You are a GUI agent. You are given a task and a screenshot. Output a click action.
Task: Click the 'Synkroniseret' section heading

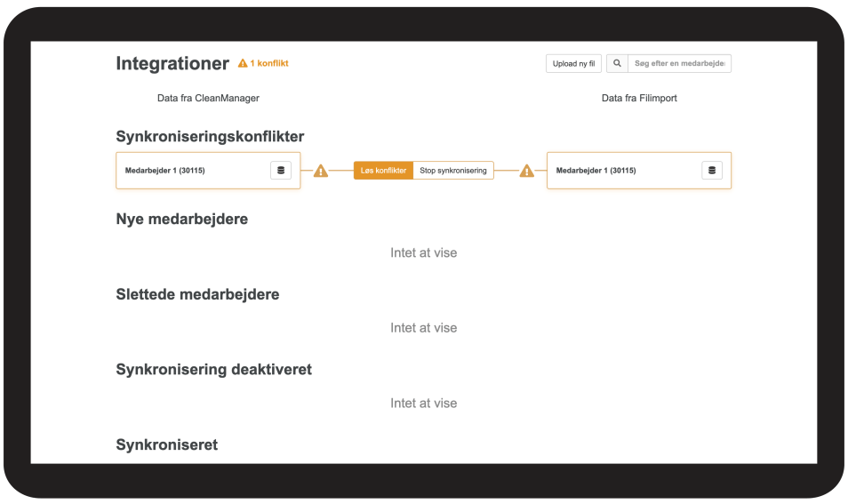coord(166,444)
